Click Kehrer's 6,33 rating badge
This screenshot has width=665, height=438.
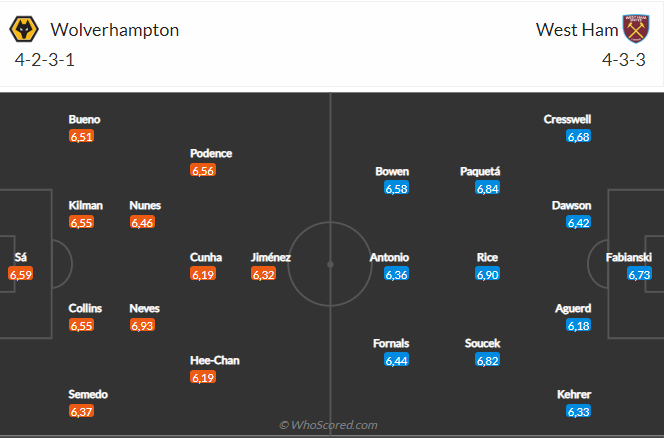[x=578, y=411]
